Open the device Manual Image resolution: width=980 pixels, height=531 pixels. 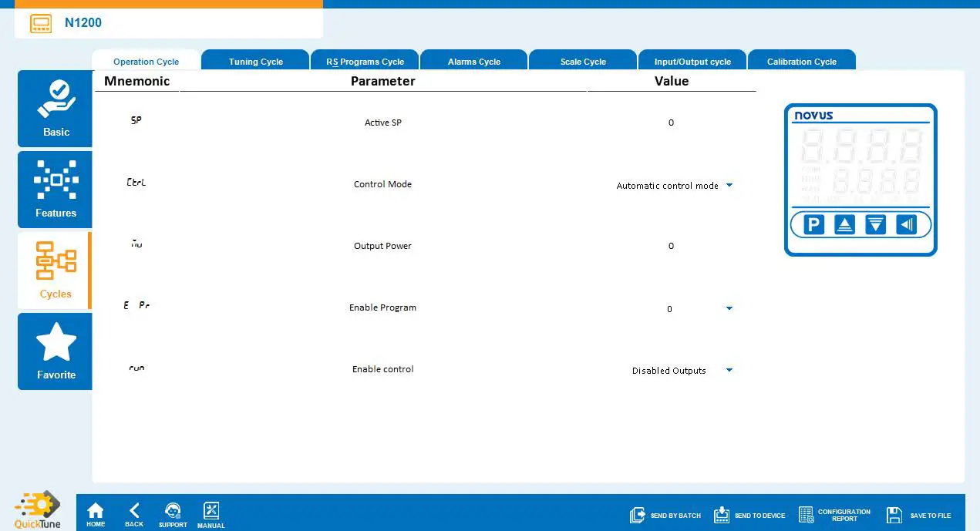(x=210, y=513)
